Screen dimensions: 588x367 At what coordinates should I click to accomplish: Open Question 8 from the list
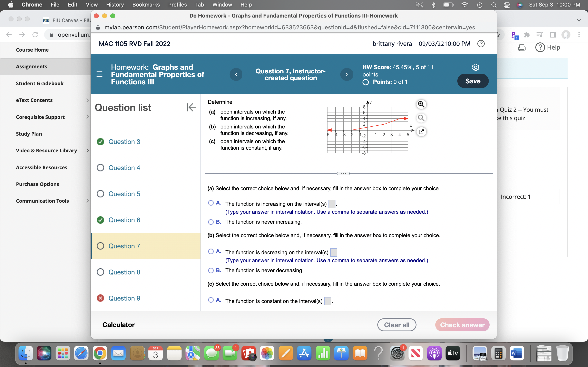[124, 272]
